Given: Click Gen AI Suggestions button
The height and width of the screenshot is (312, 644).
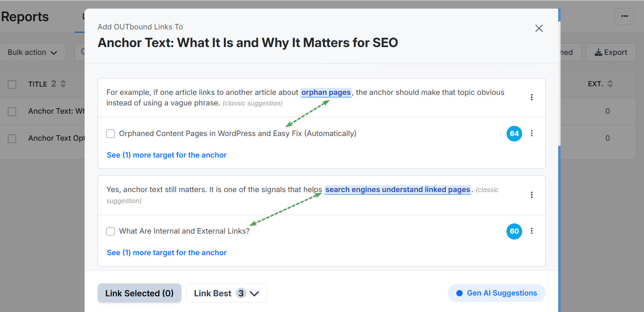Looking at the screenshot, I should (x=496, y=293).
